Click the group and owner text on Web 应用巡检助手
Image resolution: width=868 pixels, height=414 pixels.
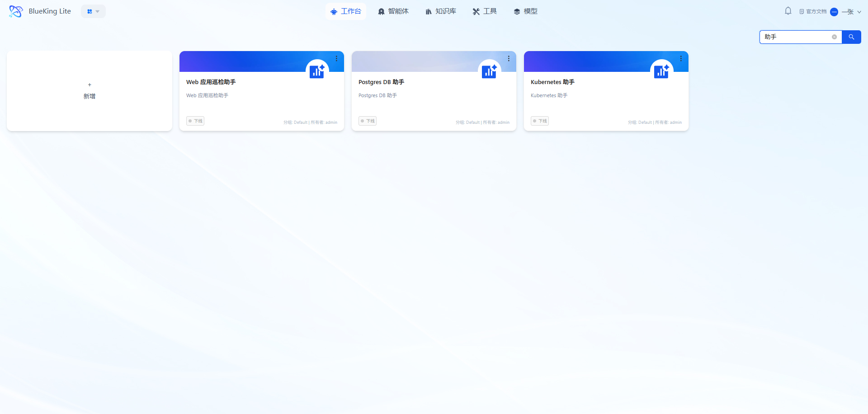(x=310, y=122)
